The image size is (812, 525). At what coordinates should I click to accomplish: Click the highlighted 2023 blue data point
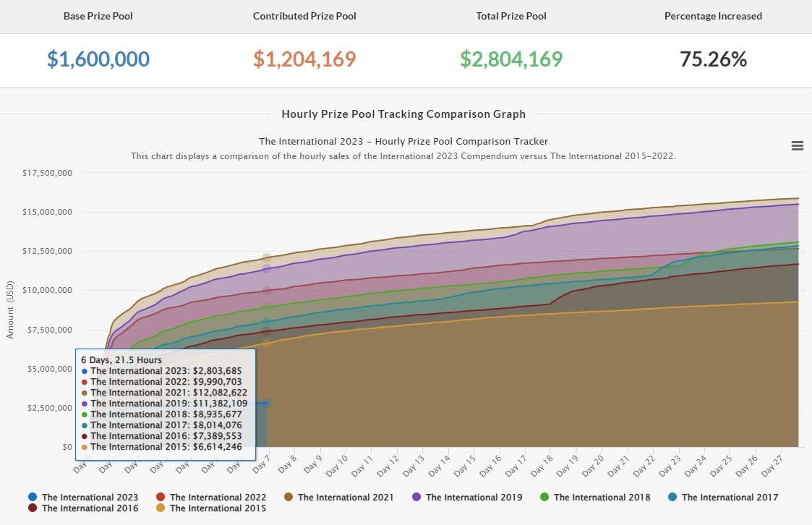point(267,403)
